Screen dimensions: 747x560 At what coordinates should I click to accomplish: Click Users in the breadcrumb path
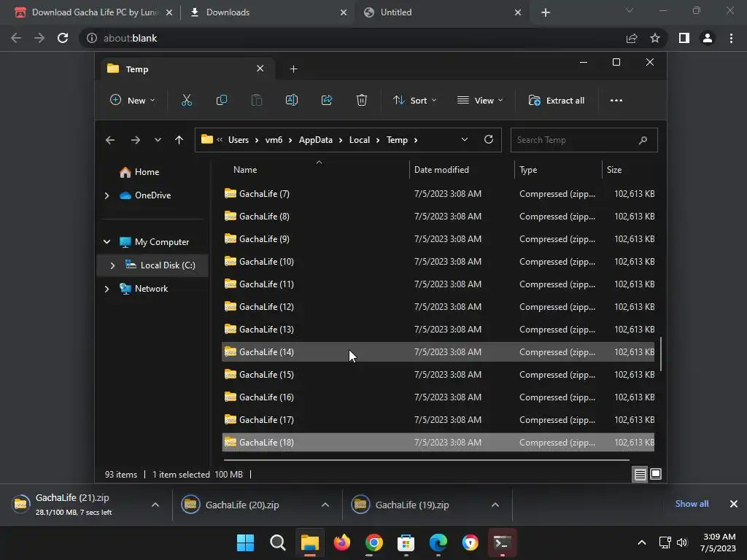[239, 140]
